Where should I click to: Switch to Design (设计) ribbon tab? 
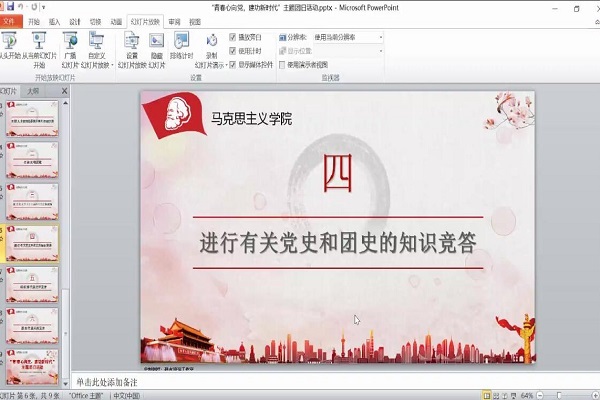(75, 22)
